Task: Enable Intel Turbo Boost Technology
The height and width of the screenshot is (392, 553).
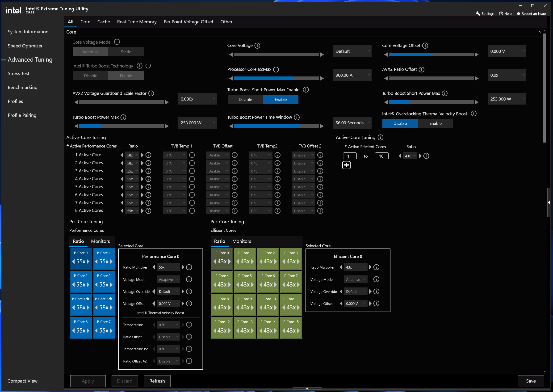Action: coord(126,76)
